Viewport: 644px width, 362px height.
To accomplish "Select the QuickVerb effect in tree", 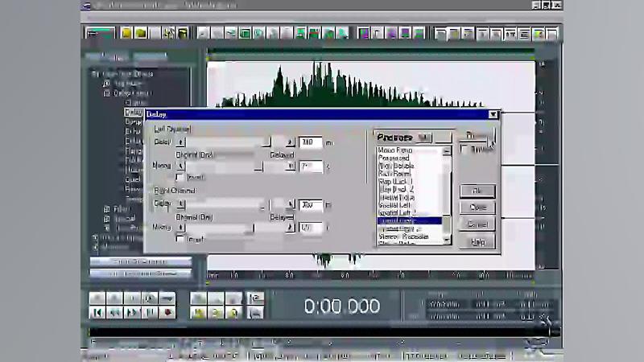I will click(x=134, y=179).
